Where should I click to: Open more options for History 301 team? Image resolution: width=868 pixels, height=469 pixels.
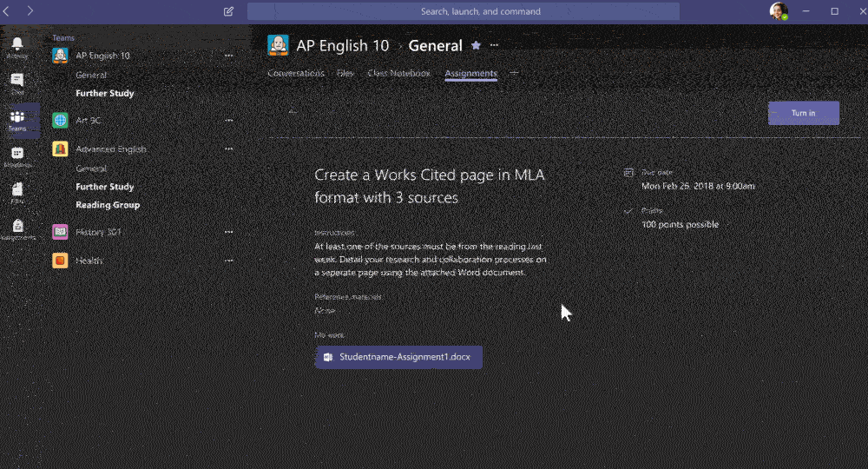[229, 233]
